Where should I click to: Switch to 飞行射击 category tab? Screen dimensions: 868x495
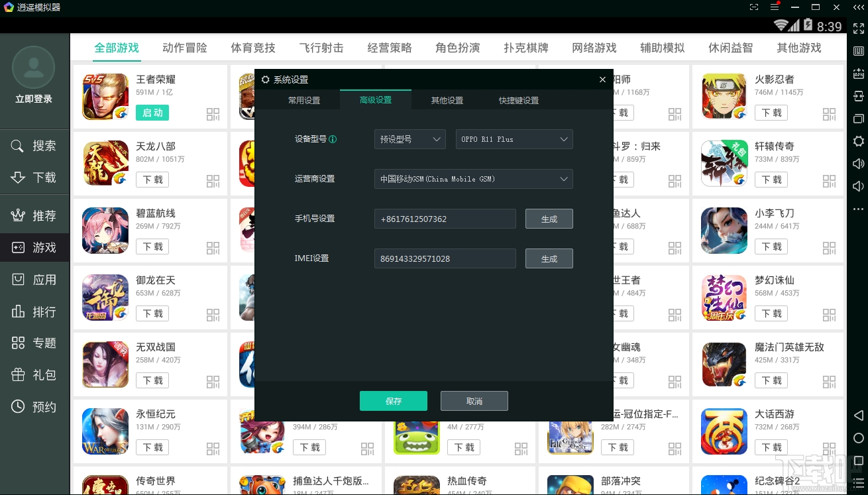pyautogui.click(x=321, y=48)
